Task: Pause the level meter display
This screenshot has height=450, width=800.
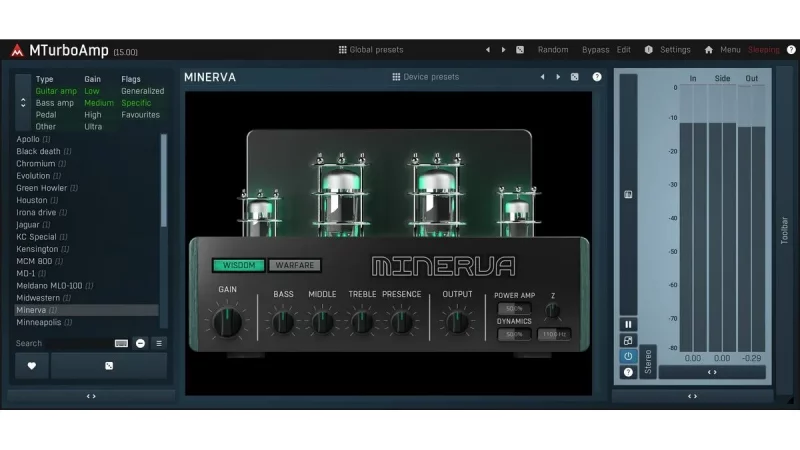Action: pos(628,324)
